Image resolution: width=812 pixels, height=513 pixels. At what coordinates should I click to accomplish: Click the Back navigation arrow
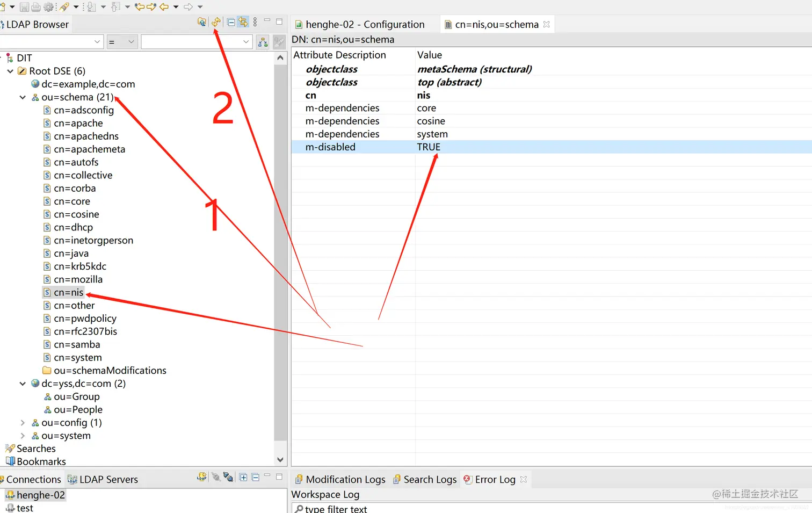pos(164,7)
